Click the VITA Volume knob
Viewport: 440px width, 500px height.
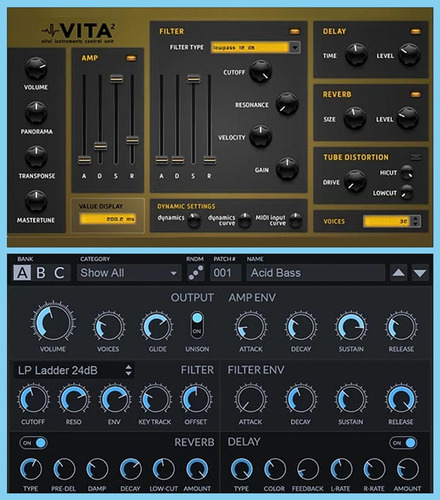click(36, 68)
